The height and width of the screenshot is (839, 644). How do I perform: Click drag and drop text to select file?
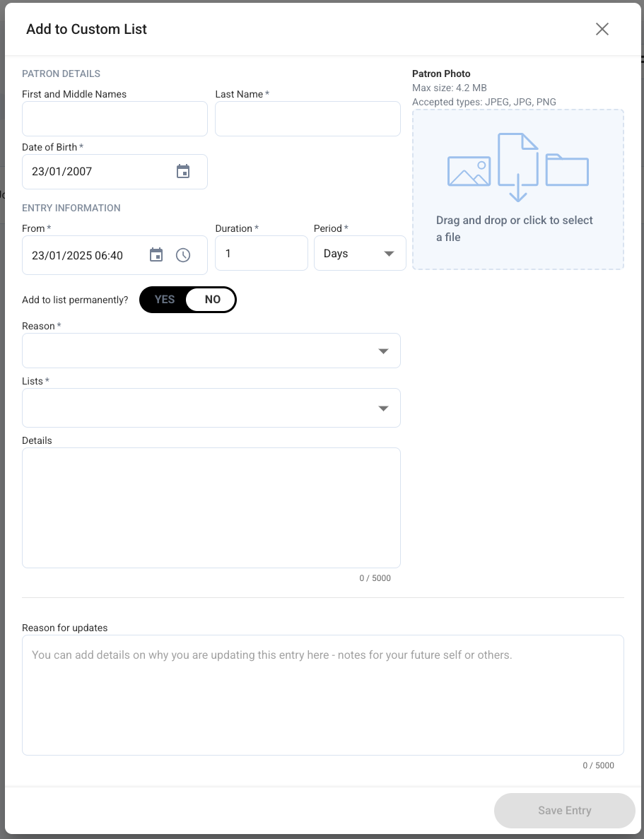coord(515,228)
